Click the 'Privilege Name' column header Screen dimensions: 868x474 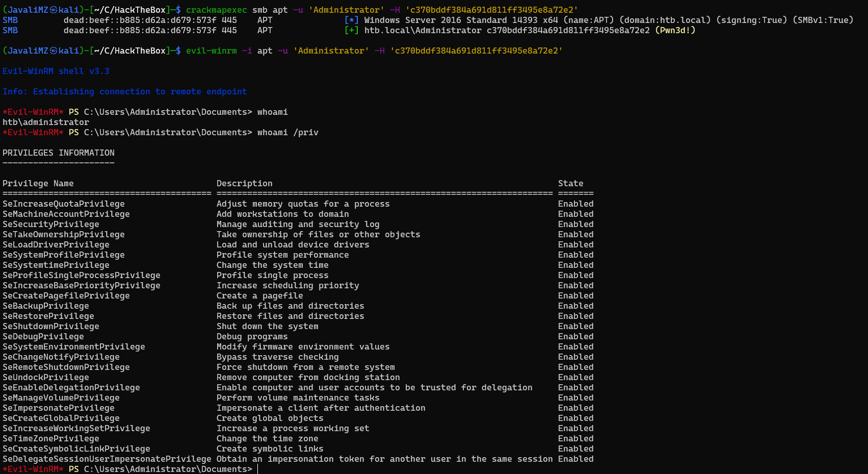point(38,183)
